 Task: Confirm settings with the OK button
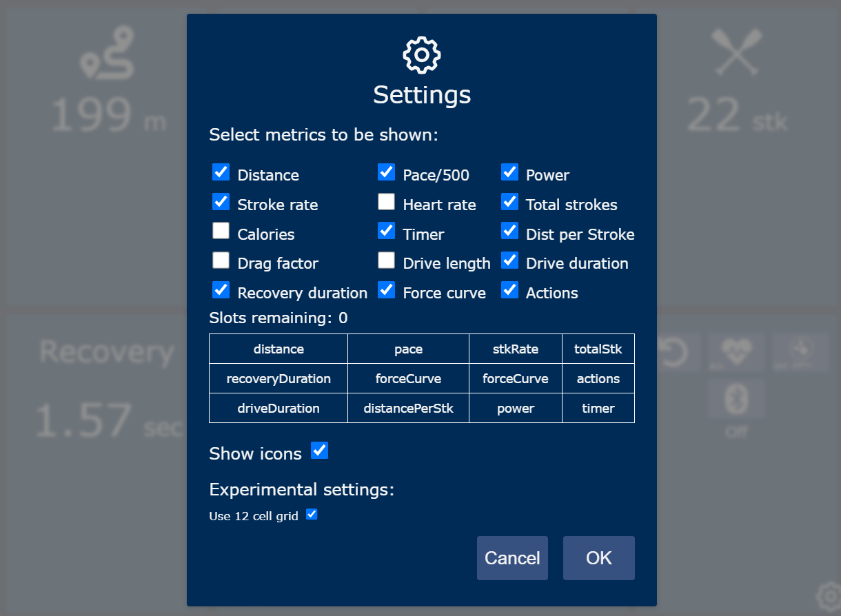[x=598, y=558]
